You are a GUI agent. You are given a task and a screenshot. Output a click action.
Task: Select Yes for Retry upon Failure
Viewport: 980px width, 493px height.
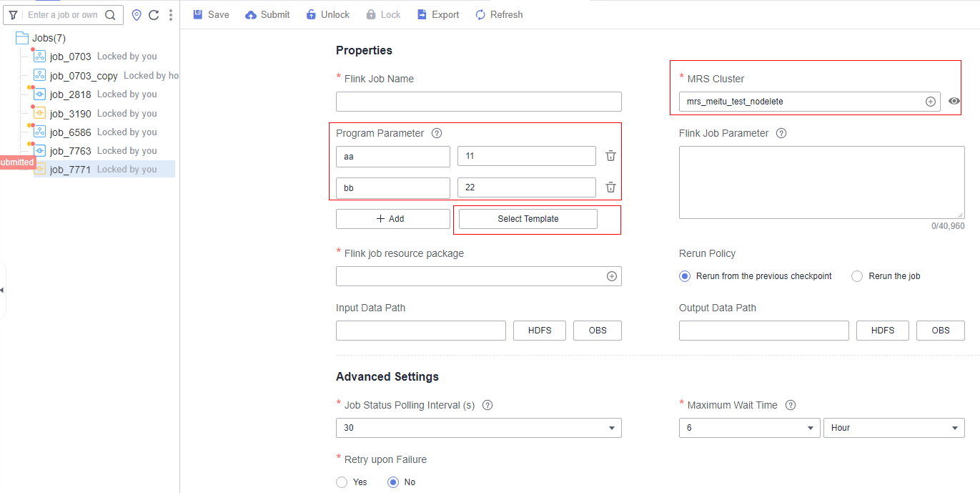[x=342, y=482]
